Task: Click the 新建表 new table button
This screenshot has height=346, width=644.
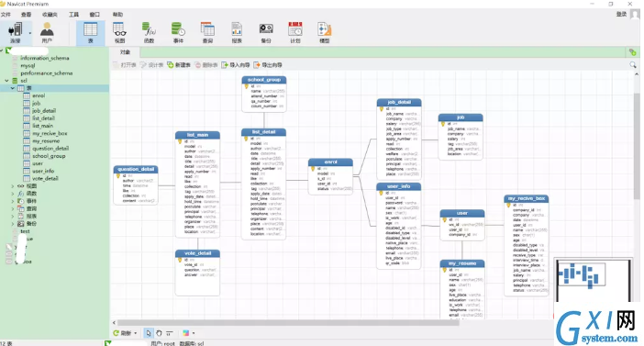Action: click(x=179, y=65)
